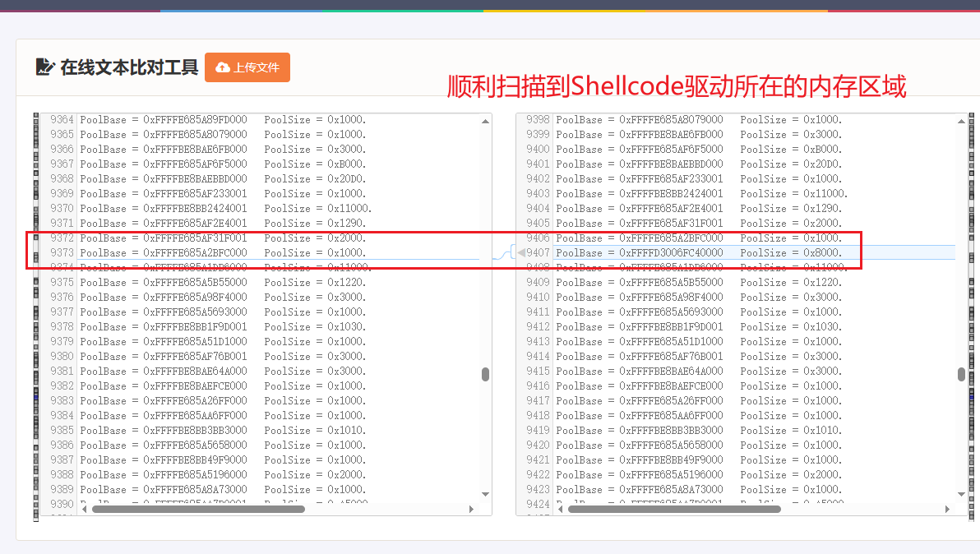Click the right diff overview gutter strip

[x=971, y=316]
